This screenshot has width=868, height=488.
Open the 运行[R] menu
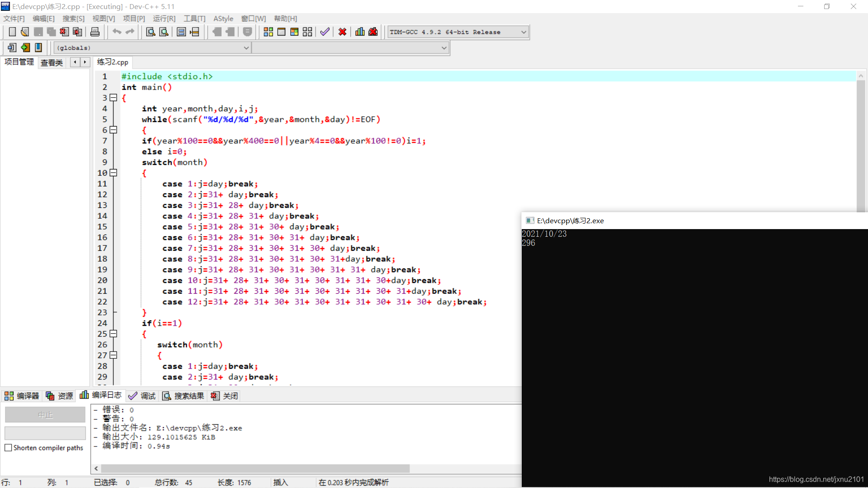[164, 19]
